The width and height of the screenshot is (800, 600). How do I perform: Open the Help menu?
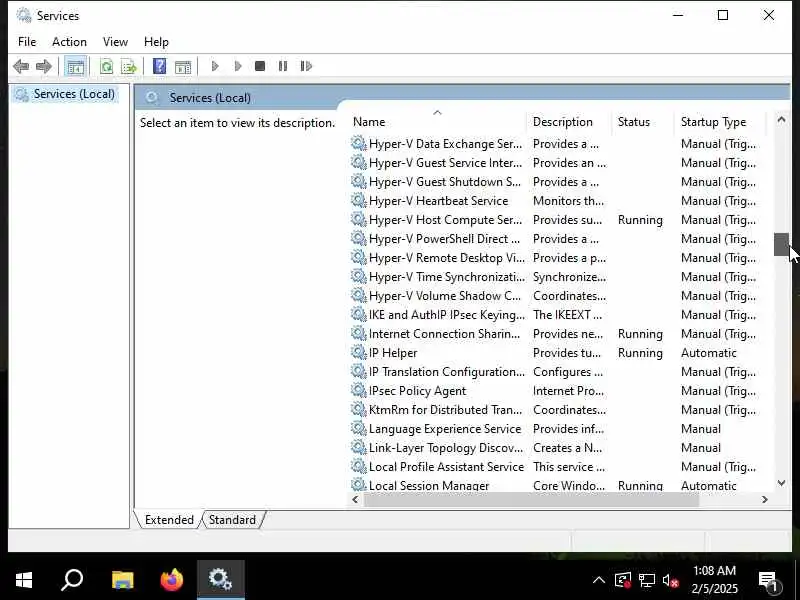(156, 42)
